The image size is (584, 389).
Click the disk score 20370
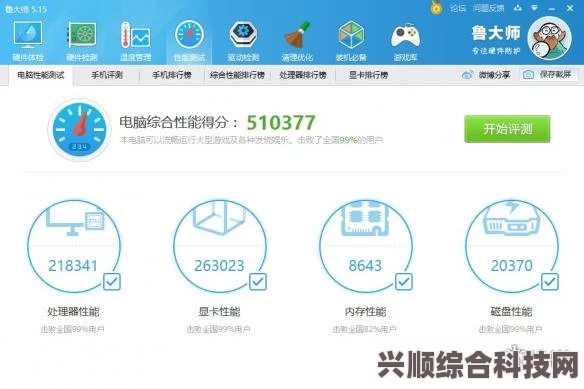[512, 266]
